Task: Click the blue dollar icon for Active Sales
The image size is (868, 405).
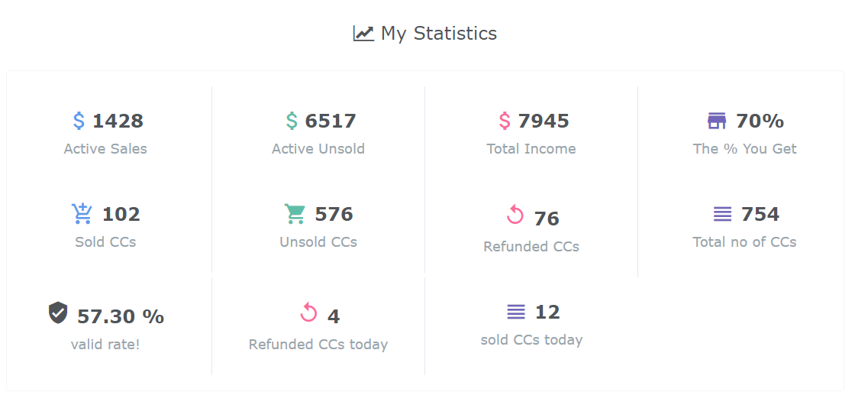Action: click(79, 121)
